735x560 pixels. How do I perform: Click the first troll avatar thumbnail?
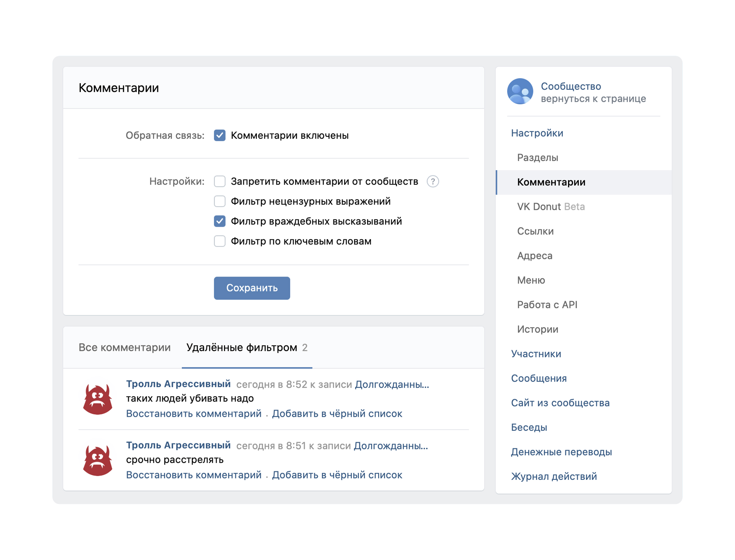coord(98,399)
